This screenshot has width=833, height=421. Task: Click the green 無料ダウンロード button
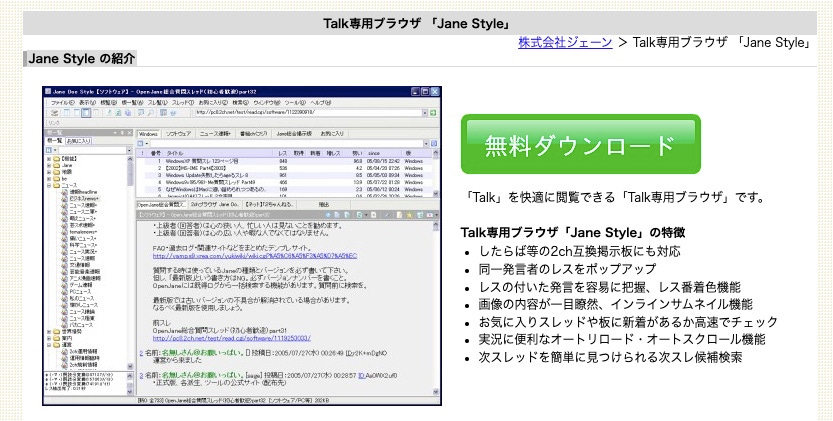[x=581, y=144]
